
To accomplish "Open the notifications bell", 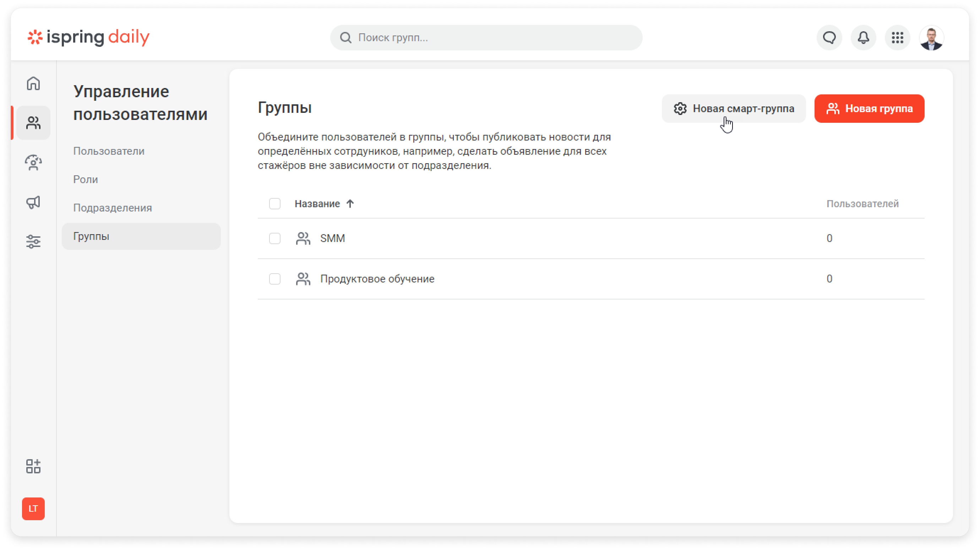I will [863, 38].
